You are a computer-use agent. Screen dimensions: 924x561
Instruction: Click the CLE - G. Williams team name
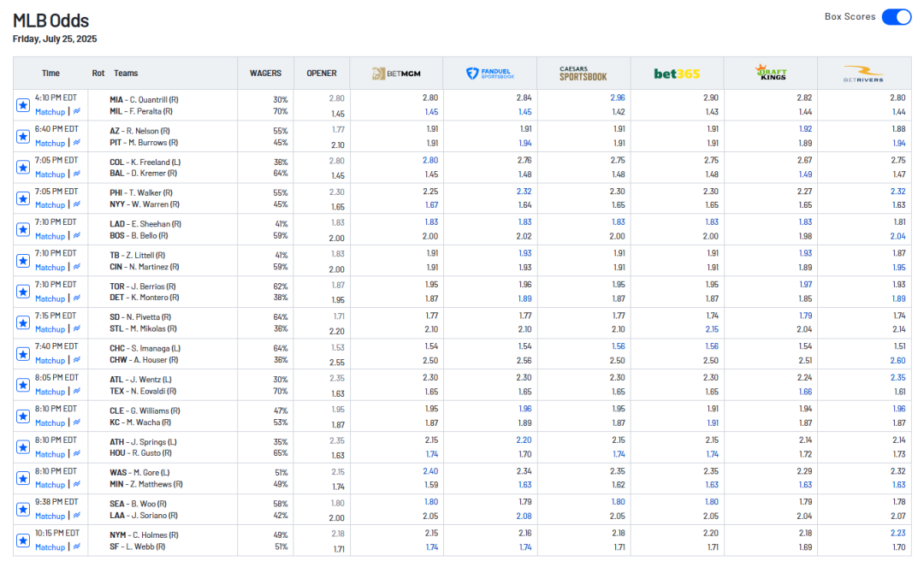(x=145, y=410)
